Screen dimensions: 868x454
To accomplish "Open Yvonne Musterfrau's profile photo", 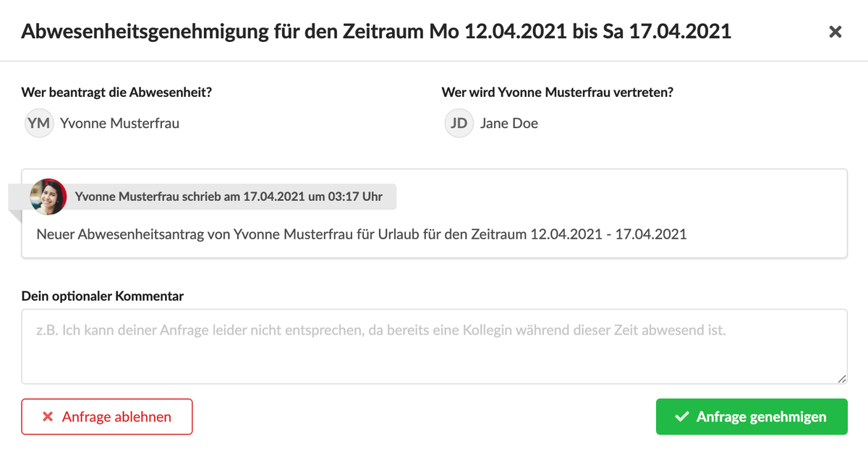I will coord(48,196).
